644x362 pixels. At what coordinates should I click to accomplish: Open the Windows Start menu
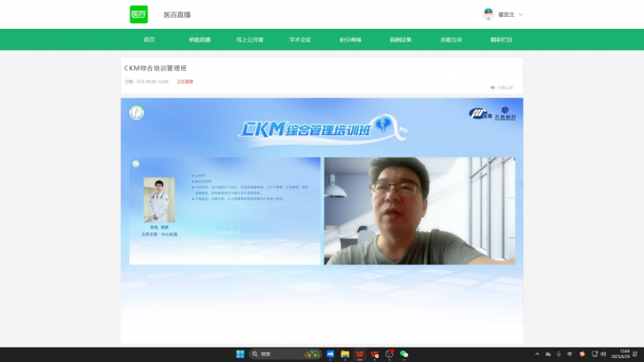click(x=240, y=354)
